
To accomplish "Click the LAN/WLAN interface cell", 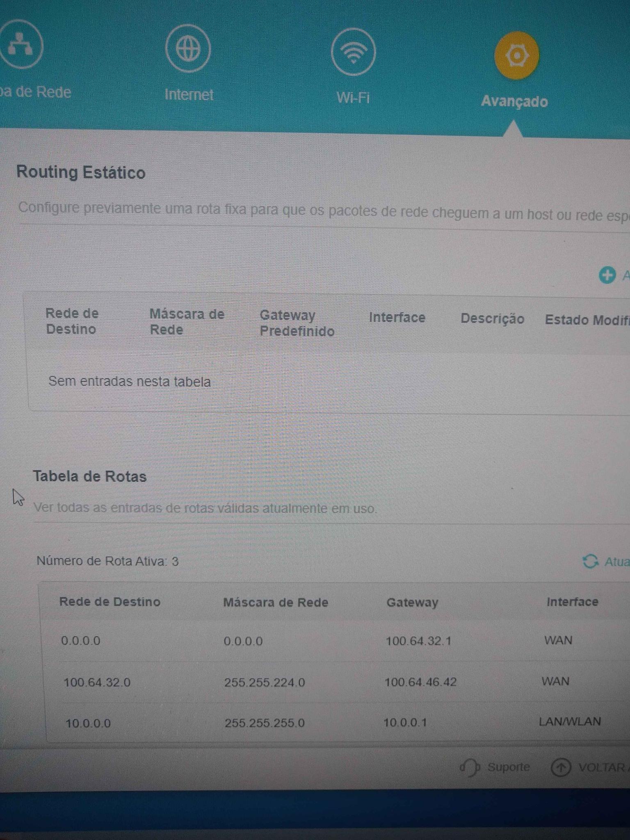I will pos(570,721).
